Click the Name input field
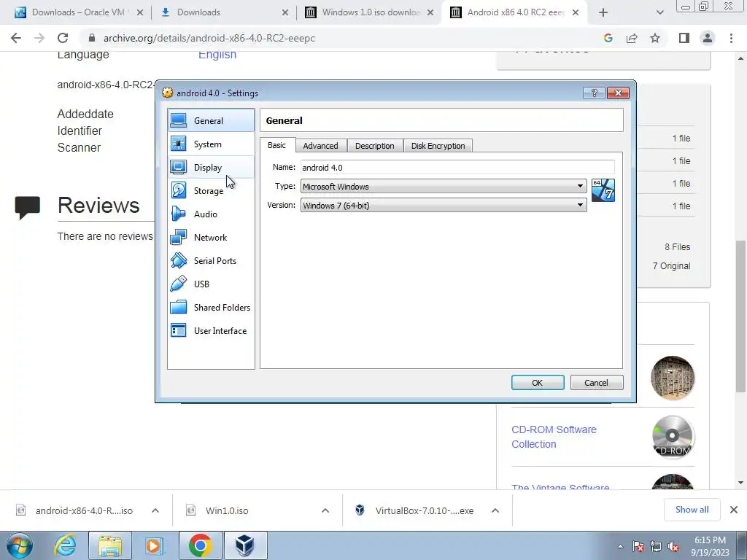747x560 pixels. pyautogui.click(x=457, y=167)
